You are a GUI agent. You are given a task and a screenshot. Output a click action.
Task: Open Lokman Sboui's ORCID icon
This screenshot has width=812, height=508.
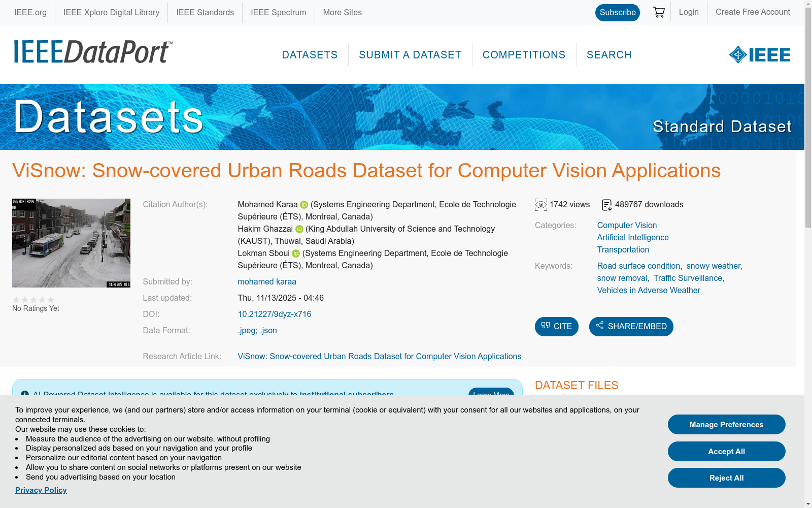point(296,253)
